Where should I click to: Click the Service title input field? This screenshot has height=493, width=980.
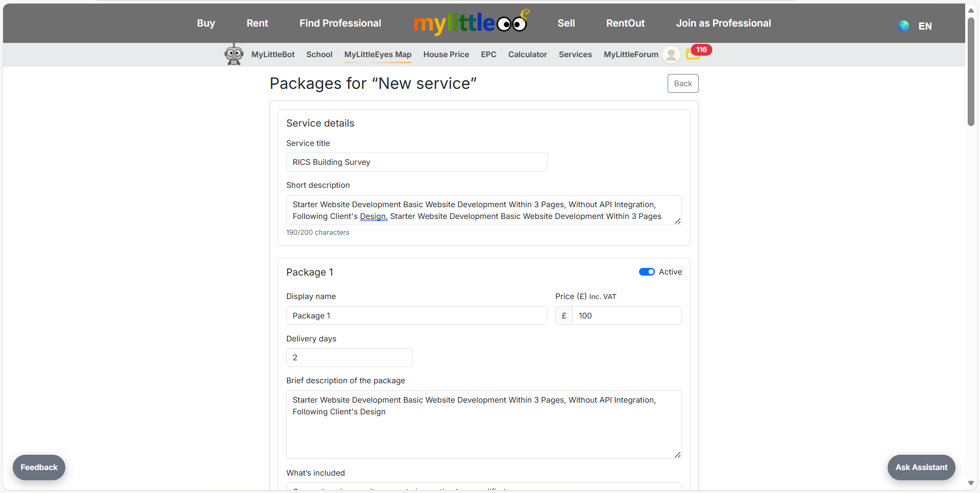(416, 162)
